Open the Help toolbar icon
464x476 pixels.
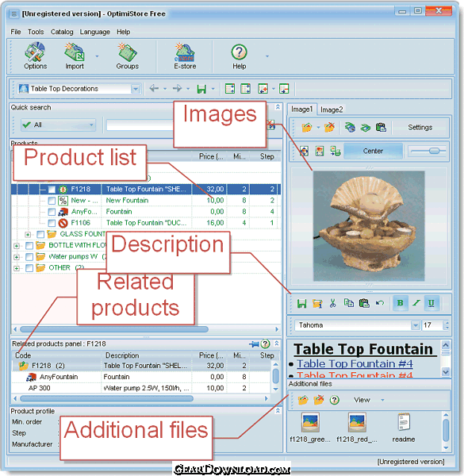pos(239,56)
